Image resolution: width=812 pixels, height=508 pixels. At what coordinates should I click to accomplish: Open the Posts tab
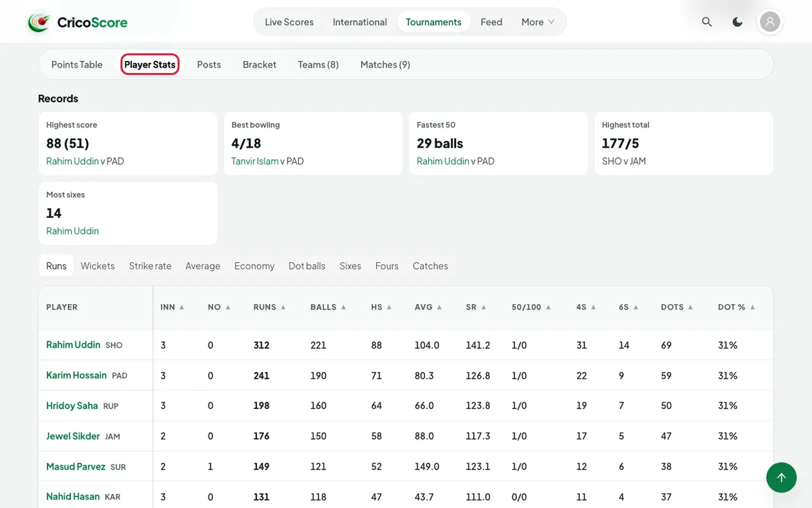point(209,64)
